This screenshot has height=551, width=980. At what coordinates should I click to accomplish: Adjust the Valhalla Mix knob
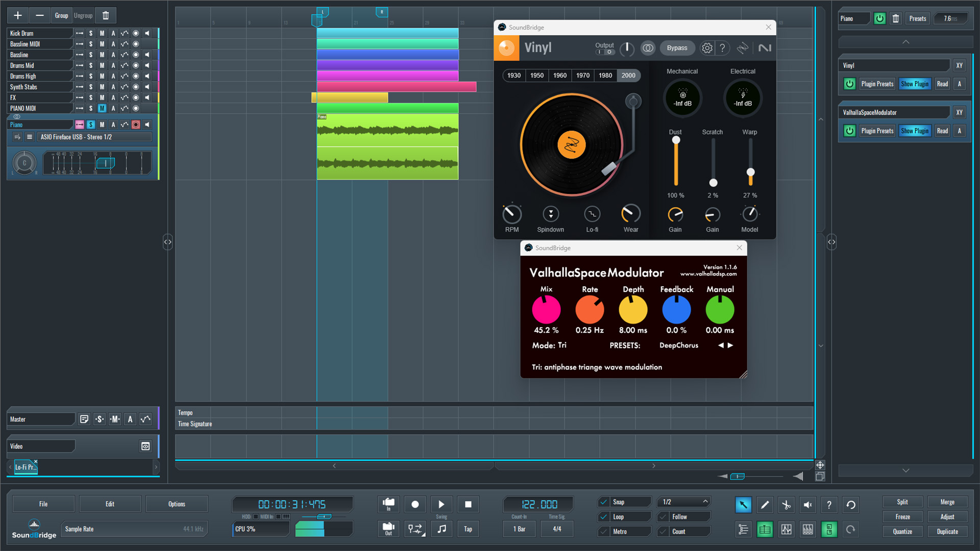click(546, 310)
